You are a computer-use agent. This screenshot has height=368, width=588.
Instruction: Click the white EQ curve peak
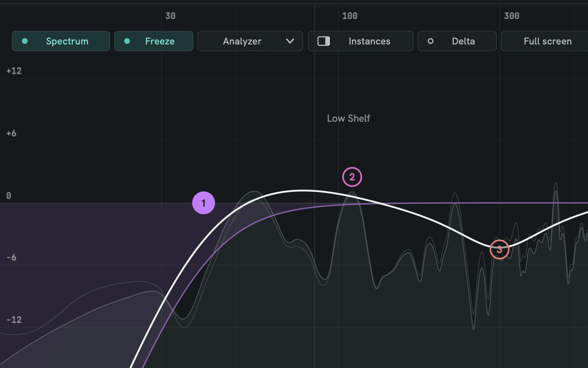(x=302, y=191)
